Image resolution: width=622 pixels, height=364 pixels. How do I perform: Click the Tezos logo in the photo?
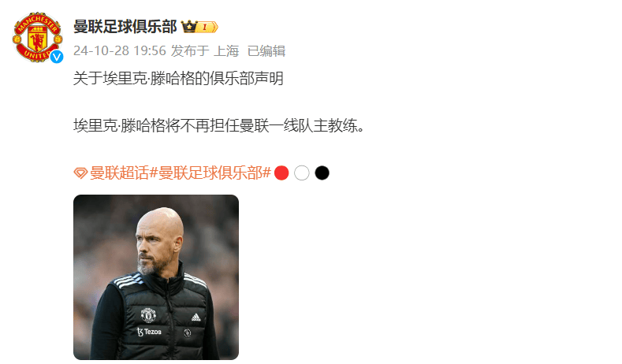tap(149, 332)
